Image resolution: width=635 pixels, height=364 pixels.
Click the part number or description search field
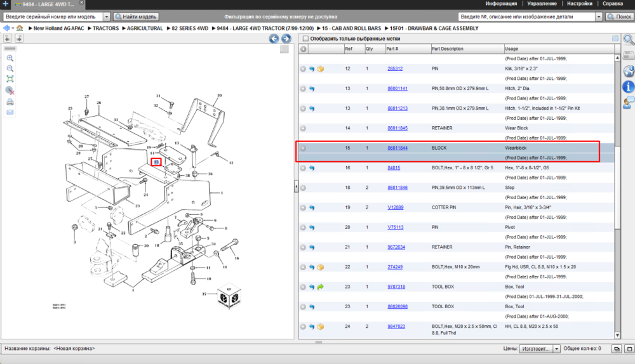coord(527,16)
